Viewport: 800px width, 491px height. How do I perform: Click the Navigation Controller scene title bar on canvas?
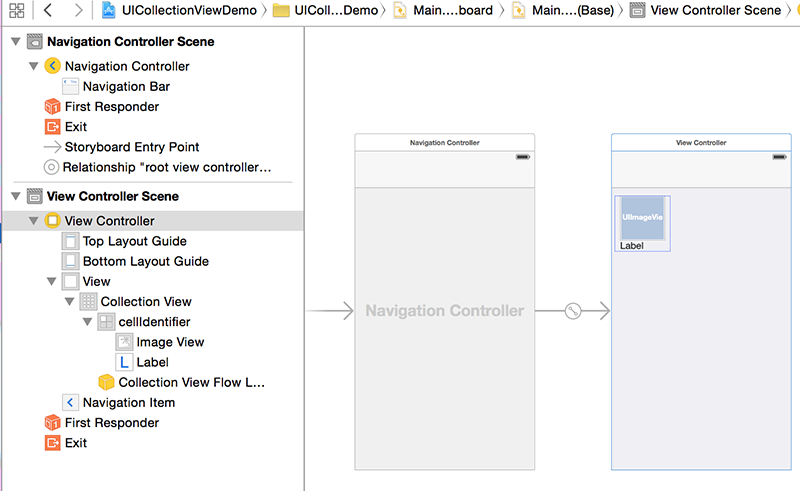(445, 142)
